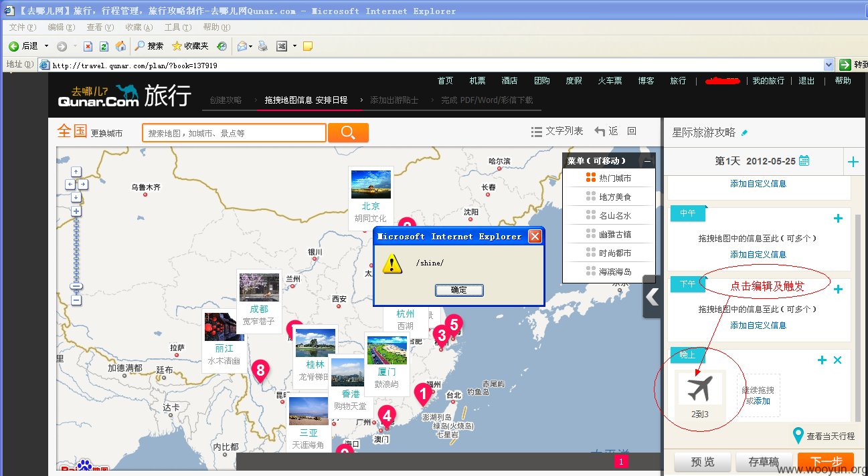The image size is (868, 476).
Task: Click the IE home page icon
Action: 120,46
